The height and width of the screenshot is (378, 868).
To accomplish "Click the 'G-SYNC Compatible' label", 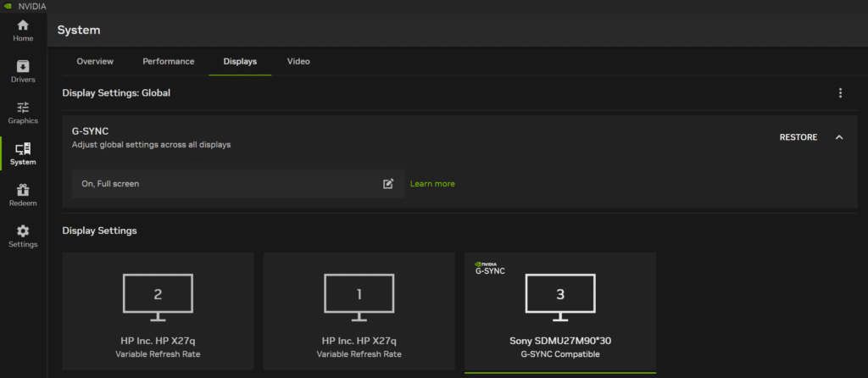I will pyautogui.click(x=560, y=354).
